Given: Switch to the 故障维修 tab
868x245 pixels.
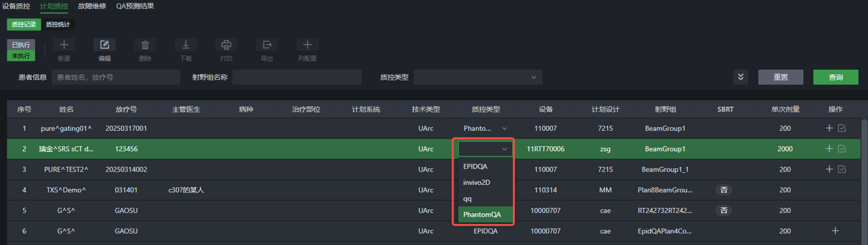Looking at the screenshot, I should point(92,6).
